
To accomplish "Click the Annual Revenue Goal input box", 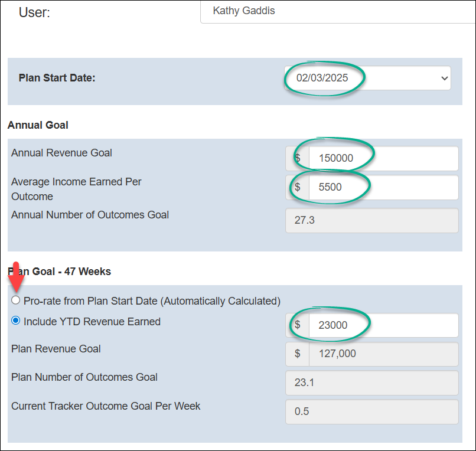I will point(383,158).
